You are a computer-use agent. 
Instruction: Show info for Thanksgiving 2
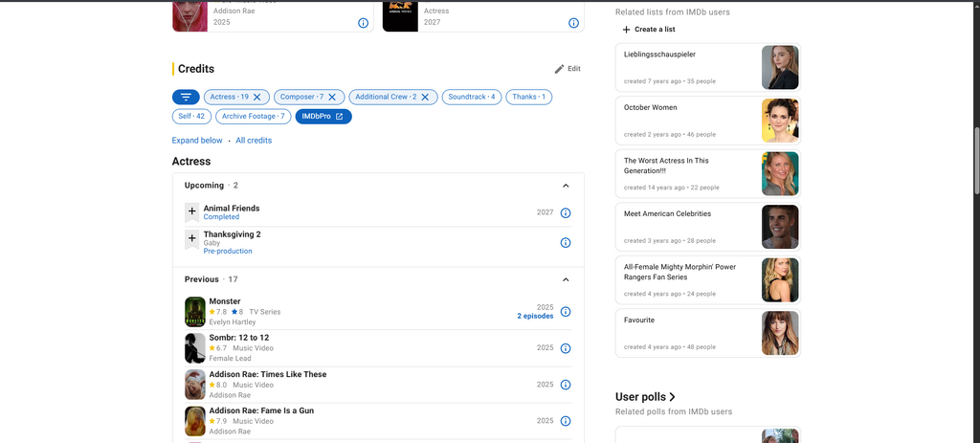point(565,243)
